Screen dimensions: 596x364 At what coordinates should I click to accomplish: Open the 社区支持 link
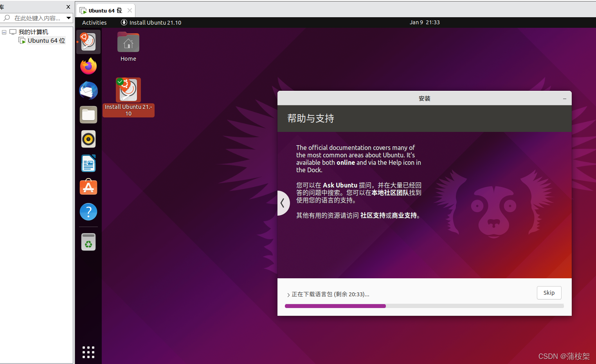(373, 215)
